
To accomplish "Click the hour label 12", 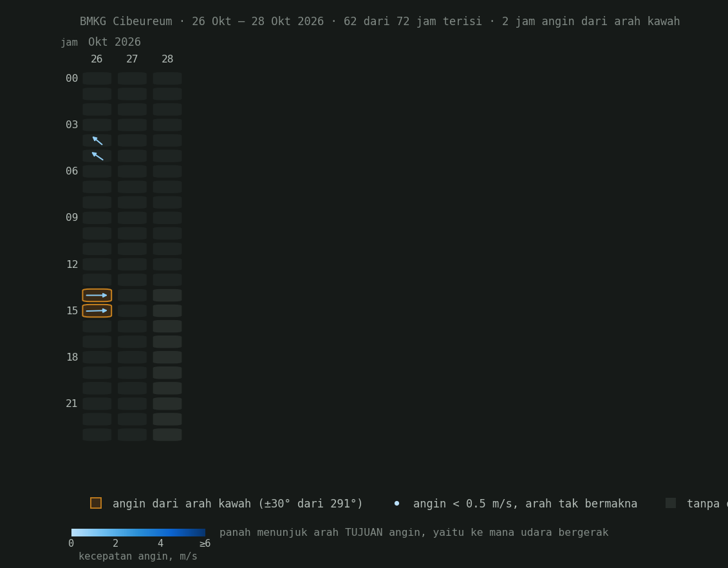I will 72,264.
